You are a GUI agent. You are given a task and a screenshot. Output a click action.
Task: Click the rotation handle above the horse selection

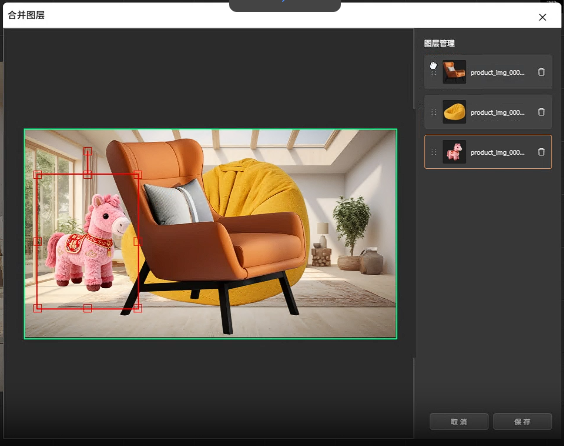pyautogui.click(x=87, y=151)
